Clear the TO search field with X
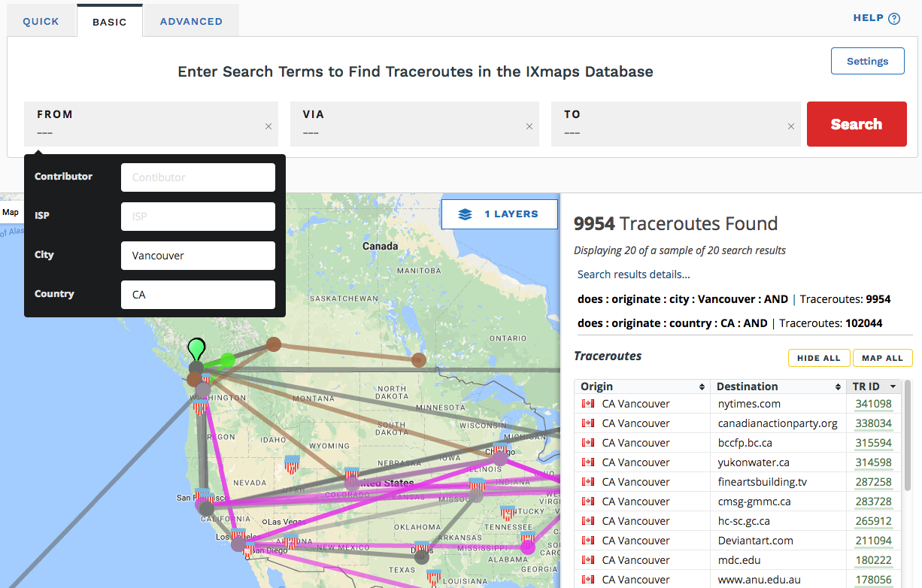 (790, 126)
